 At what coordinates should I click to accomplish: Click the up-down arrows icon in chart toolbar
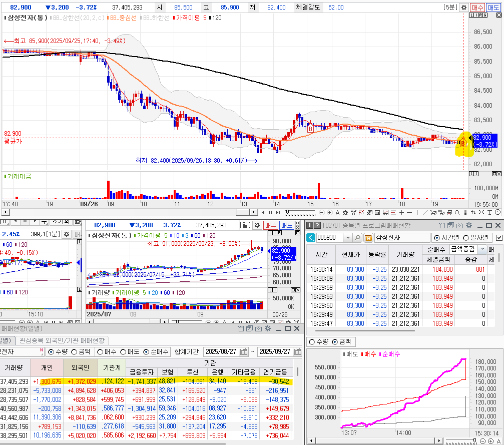coord(473,213)
